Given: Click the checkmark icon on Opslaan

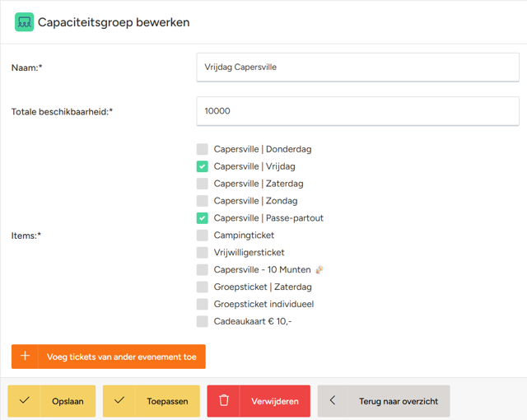Looking at the screenshot, I should pyautogui.click(x=24, y=400).
